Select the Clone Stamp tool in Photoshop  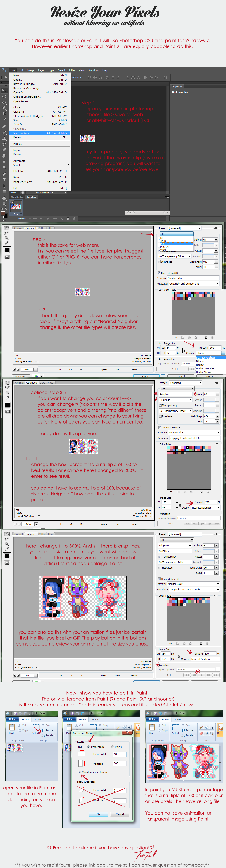[x=4, y=138]
